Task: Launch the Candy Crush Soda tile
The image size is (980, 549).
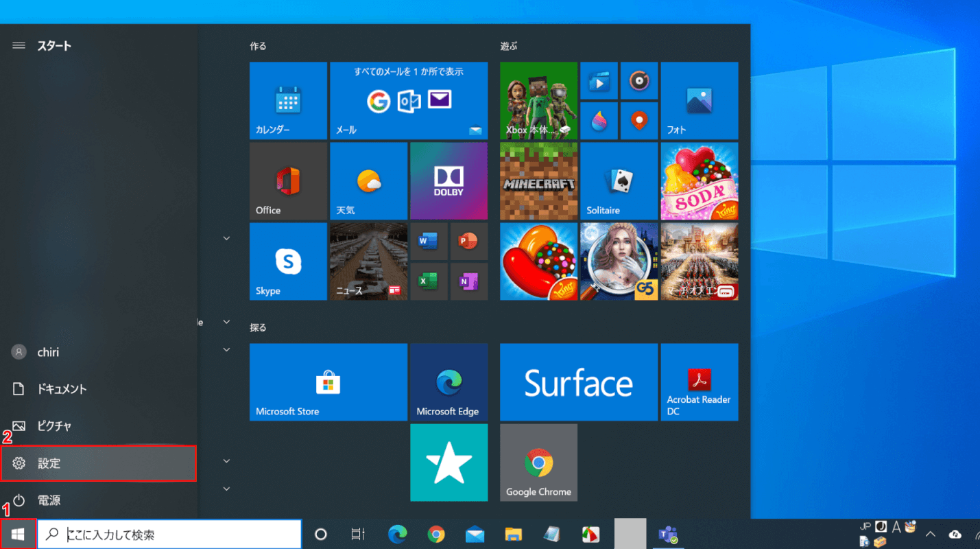Action: (x=700, y=181)
